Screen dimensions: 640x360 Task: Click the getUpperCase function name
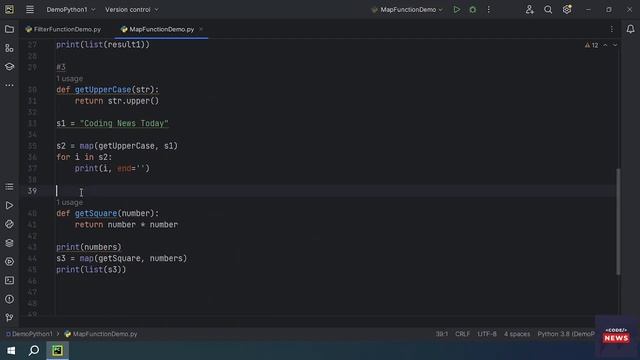[103, 90]
